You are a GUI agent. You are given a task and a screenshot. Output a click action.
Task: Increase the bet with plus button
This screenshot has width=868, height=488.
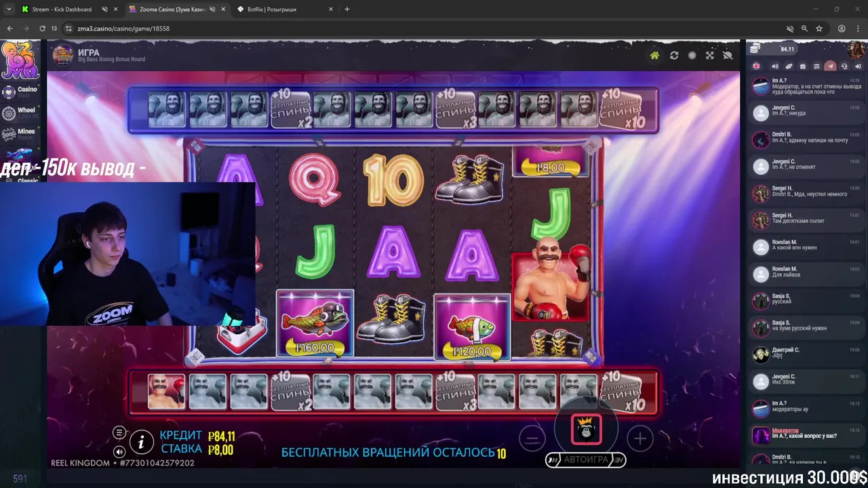tap(639, 439)
